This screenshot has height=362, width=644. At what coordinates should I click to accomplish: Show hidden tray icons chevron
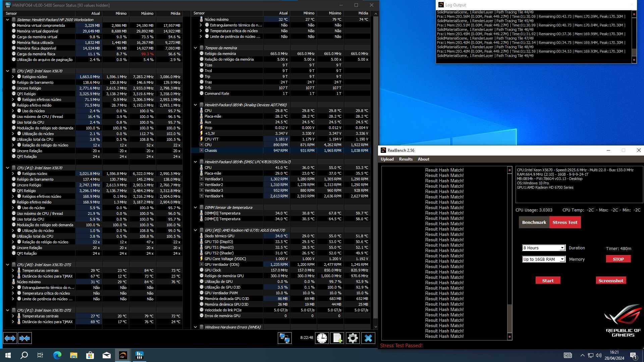tap(582, 355)
